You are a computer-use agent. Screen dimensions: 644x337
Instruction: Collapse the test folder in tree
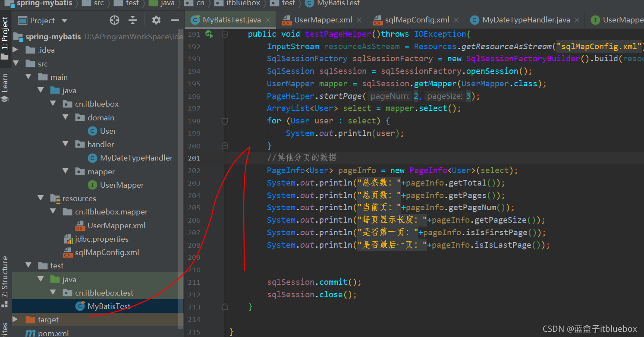pos(28,266)
